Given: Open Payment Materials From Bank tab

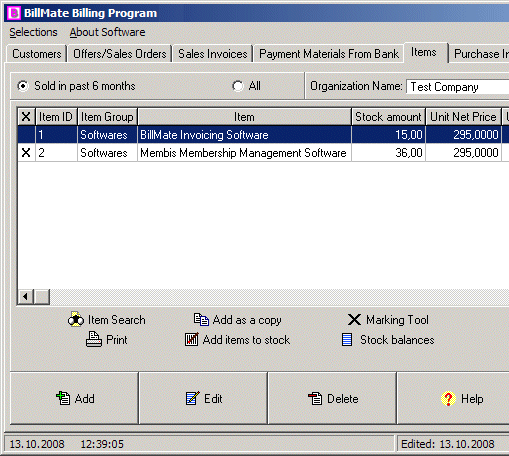Looking at the screenshot, I should (x=329, y=54).
